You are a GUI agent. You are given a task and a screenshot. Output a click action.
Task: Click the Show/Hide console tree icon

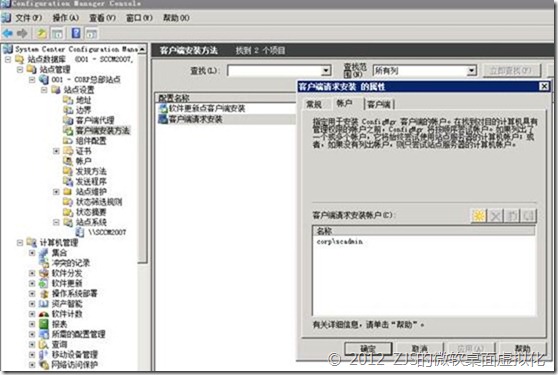[57, 34]
